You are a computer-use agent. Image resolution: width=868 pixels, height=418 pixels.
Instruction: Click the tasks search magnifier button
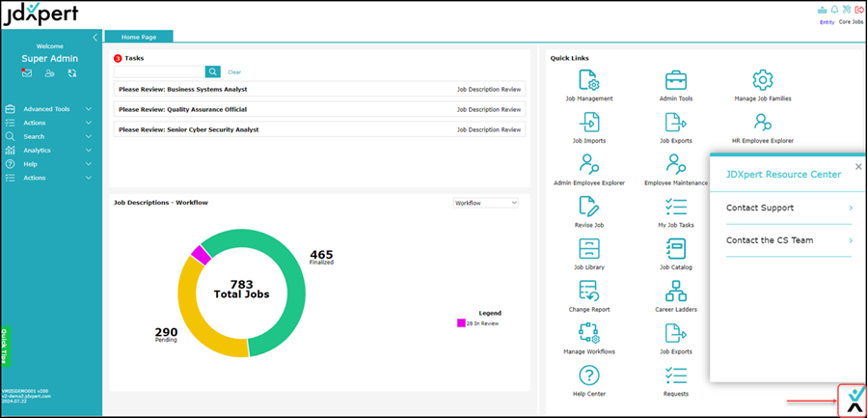coord(212,71)
